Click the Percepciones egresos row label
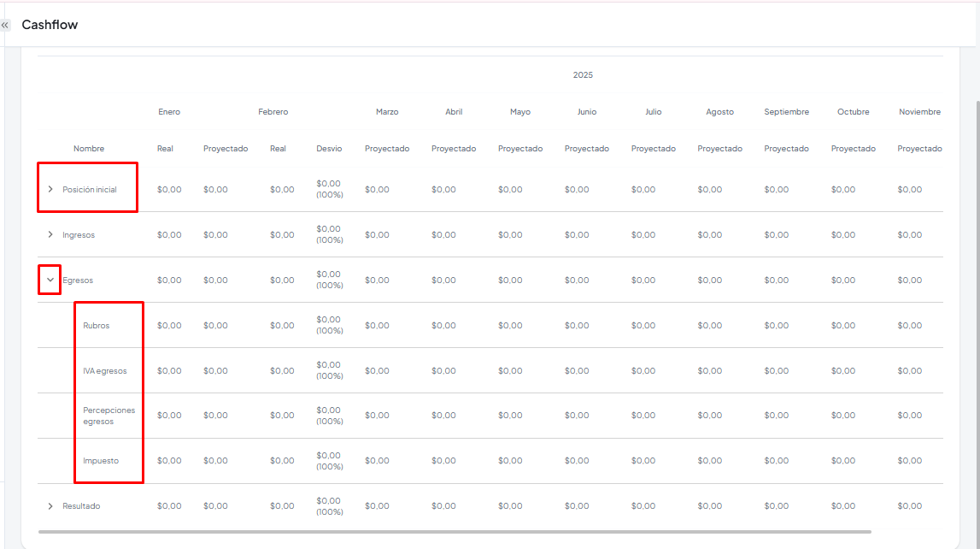Image resolution: width=980 pixels, height=549 pixels. tap(109, 416)
